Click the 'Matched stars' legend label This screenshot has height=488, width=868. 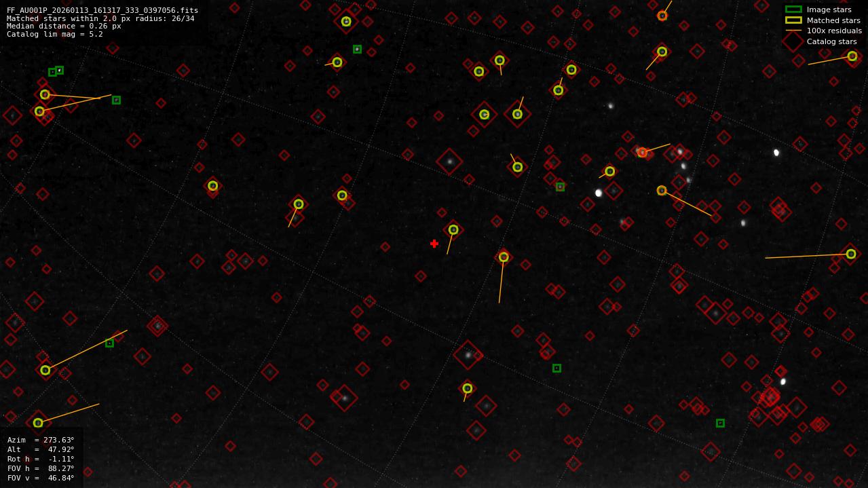point(833,20)
